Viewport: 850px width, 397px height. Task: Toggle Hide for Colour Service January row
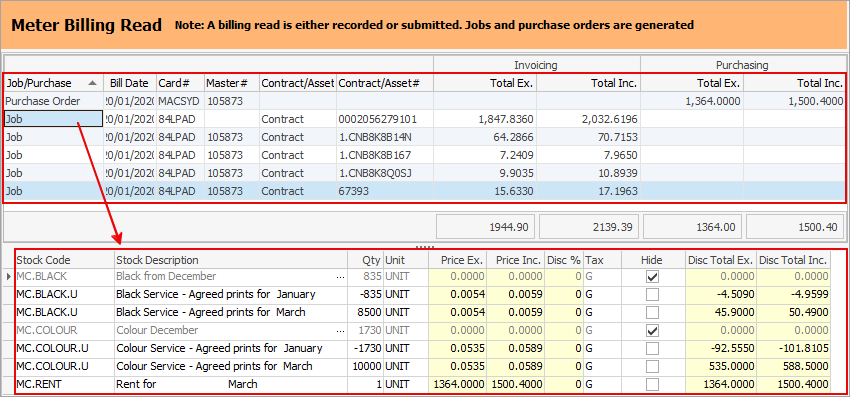pyautogui.click(x=653, y=348)
